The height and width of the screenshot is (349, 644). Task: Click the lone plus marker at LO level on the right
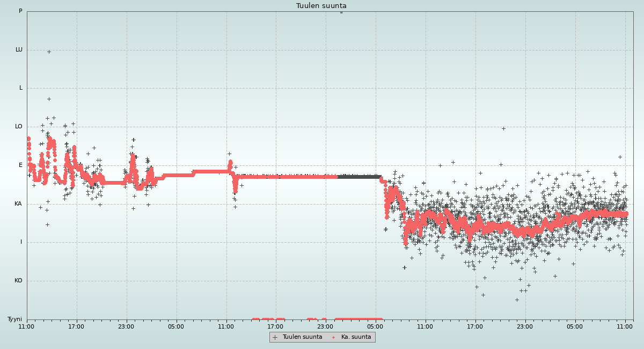[x=503, y=128]
